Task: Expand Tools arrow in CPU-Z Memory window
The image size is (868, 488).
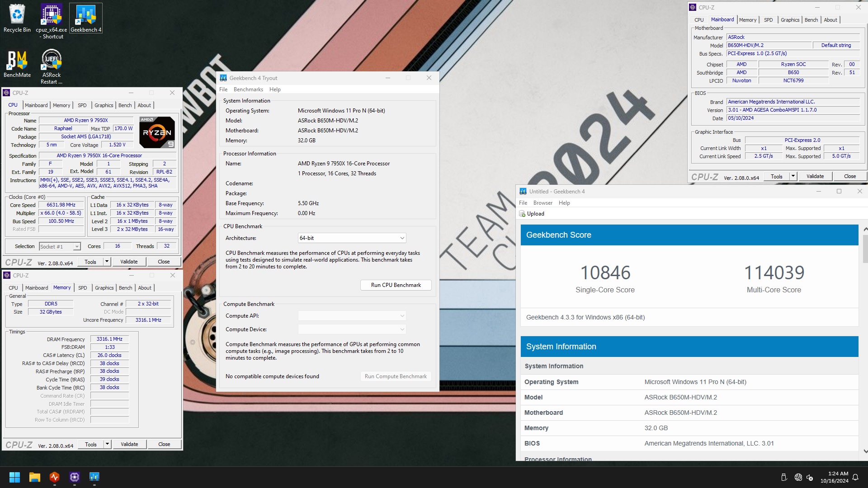Action: 107,444
